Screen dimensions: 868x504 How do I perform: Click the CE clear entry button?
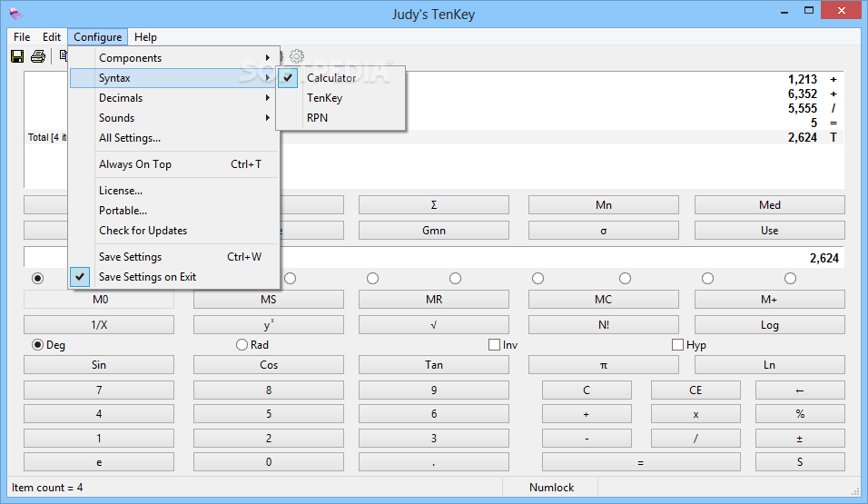695,390
